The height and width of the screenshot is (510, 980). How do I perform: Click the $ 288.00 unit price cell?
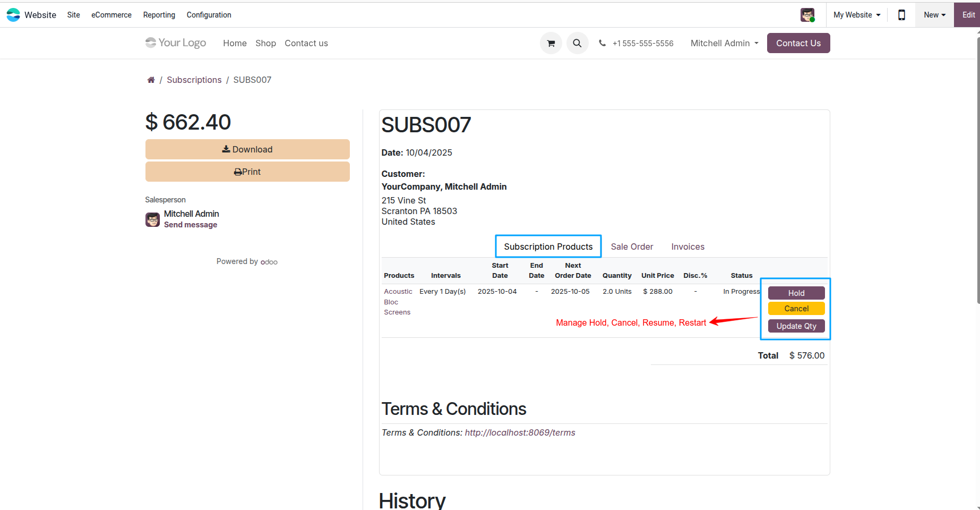pos(658,291)
